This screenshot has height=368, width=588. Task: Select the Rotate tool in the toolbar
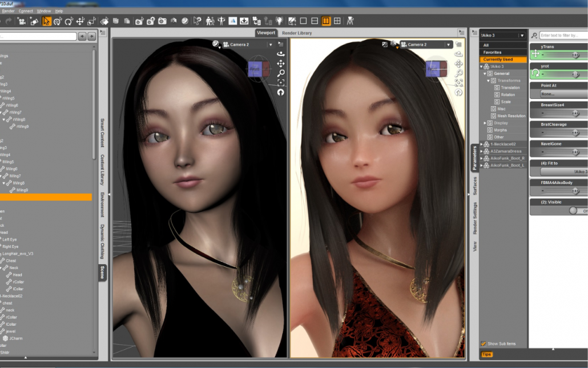pyautogui.click(x=69, y=22)
